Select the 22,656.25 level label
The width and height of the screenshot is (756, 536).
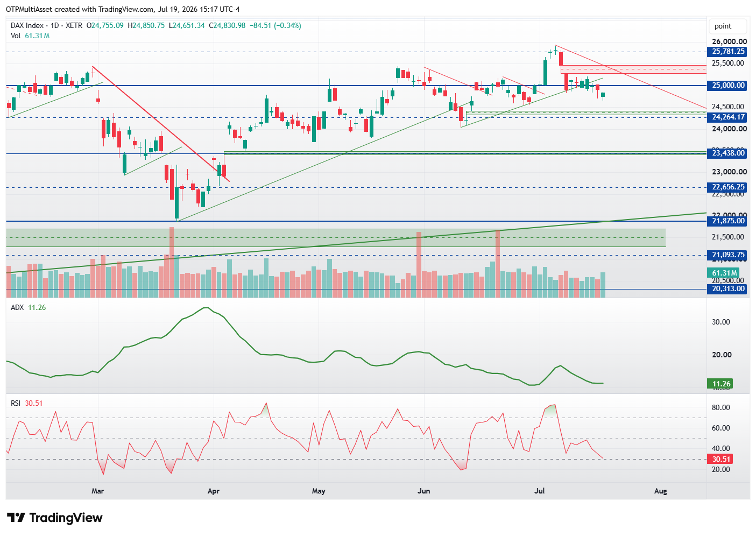(x=729, y=187)
